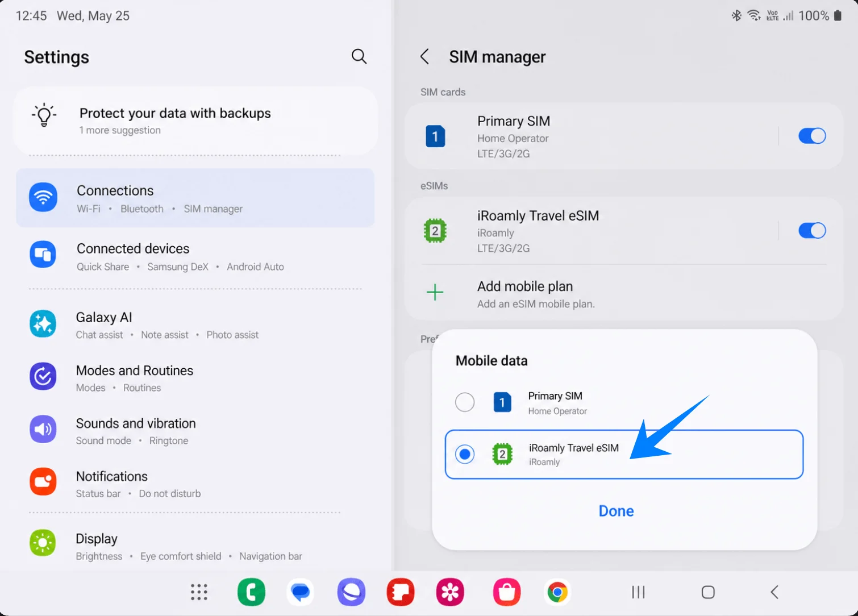858x616 pixels.
Task: Launch the Phone app from taskbar
Action: 251,592
